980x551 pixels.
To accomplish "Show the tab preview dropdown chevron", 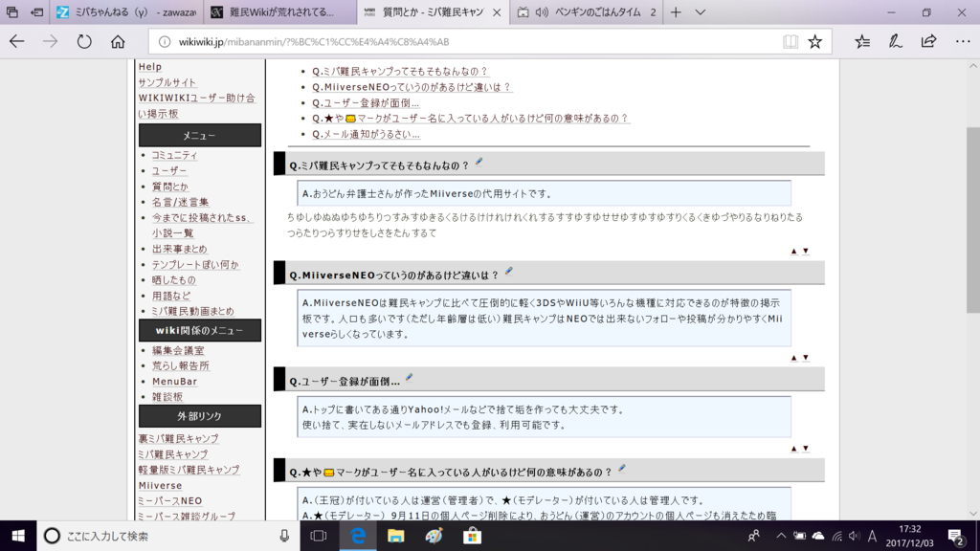I will (700, 12).
